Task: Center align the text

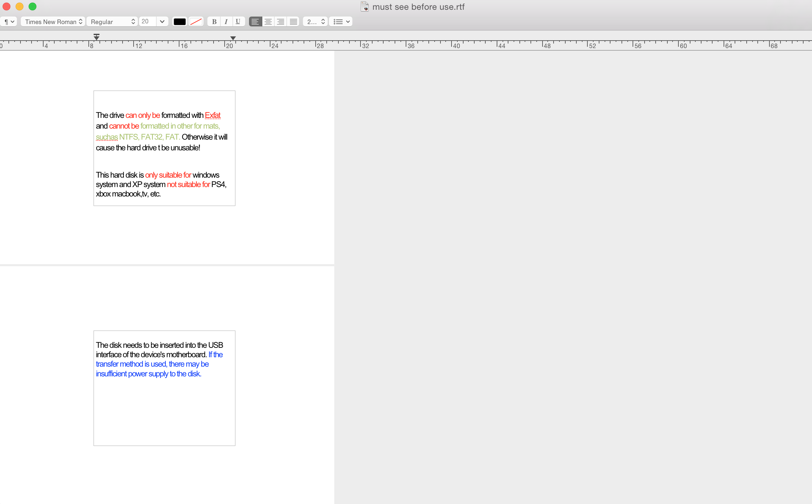Action: pyautogui.click(x=268, y=22)
